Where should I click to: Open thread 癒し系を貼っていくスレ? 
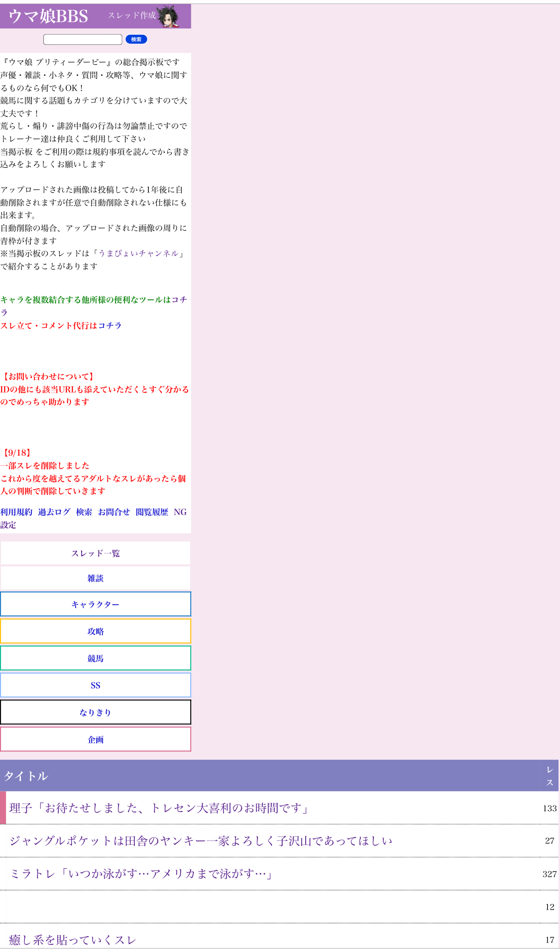click(73, 940)
